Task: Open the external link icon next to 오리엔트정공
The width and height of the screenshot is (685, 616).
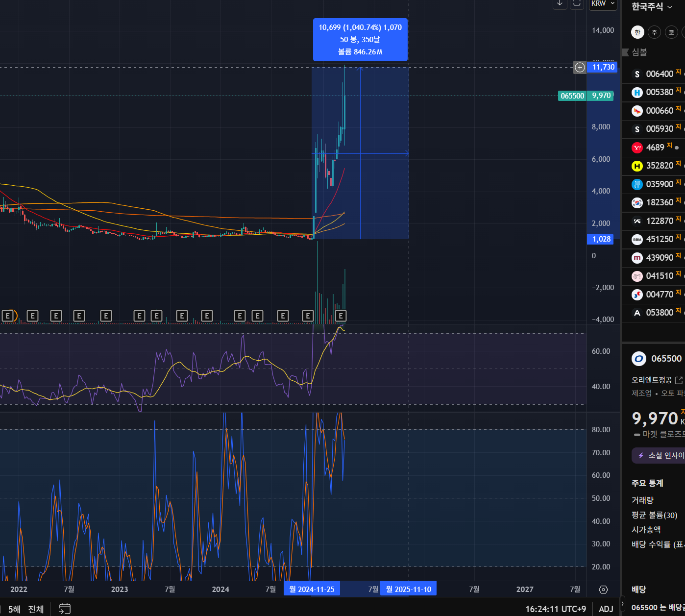Action: pyautogui.click(x=679, y=380)
